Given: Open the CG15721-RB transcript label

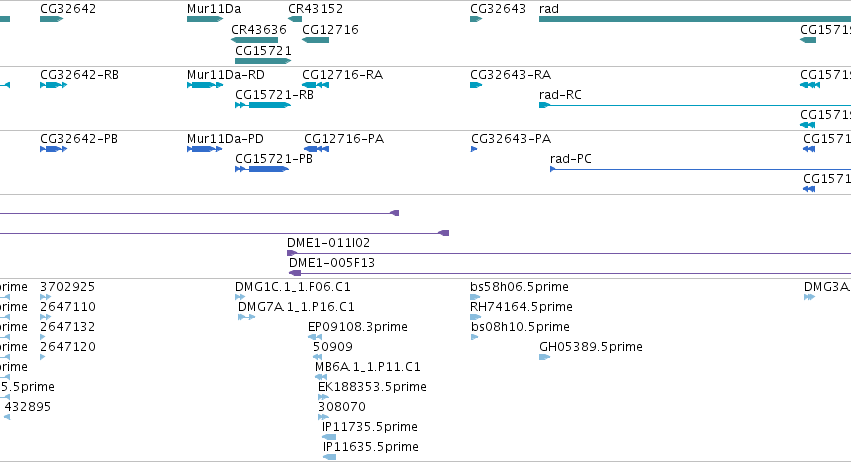Looking at the screenshot, I should (x=274, y=94).
